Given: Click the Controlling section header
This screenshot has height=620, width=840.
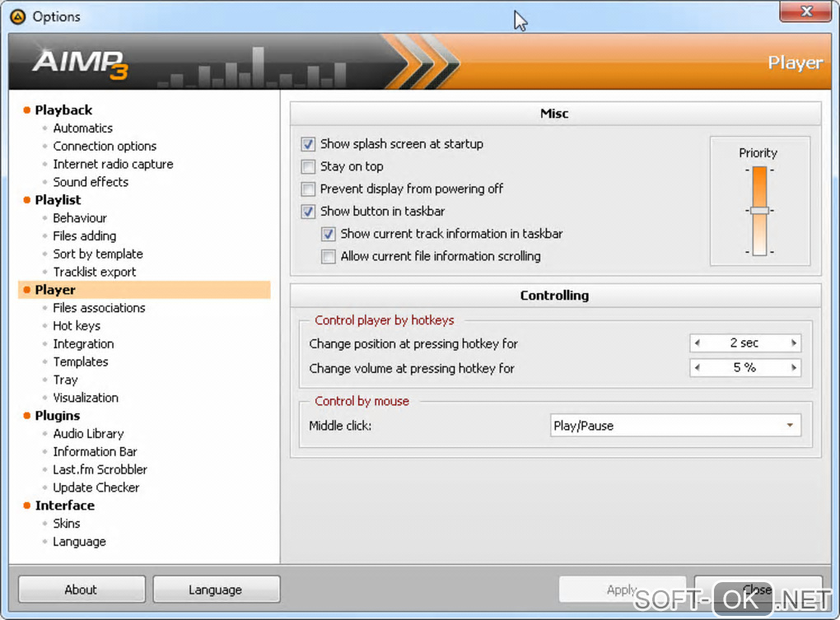Looking at the screenshot, I should click(x=555, y=296).
